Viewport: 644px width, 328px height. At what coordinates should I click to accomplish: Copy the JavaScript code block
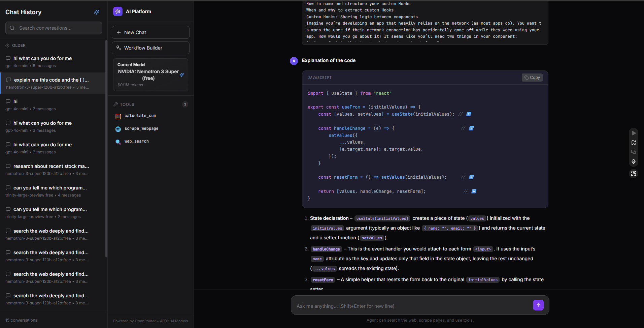(x=532, y=78)
